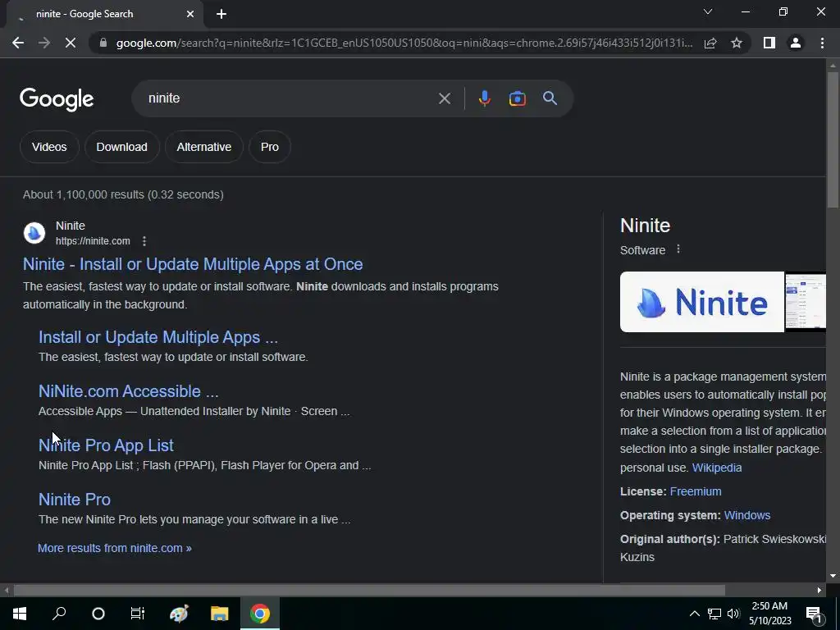
Task: Bookmark this page with the star
Action: [x=737, y=43]
